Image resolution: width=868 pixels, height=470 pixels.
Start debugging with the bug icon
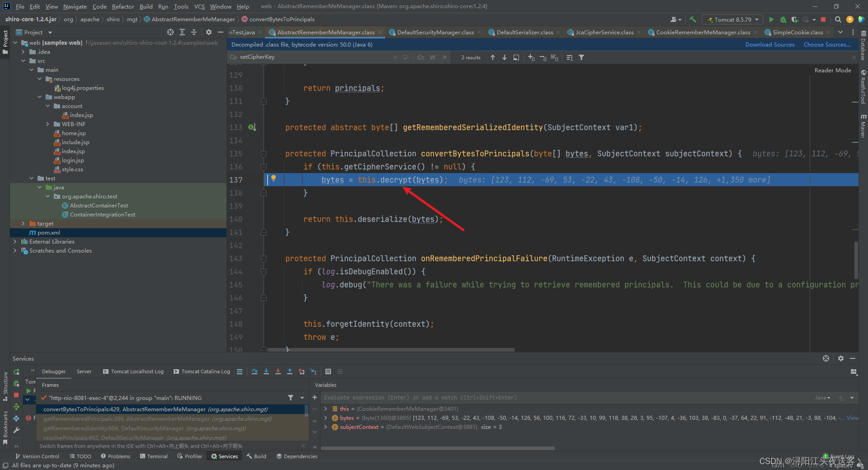783,19
